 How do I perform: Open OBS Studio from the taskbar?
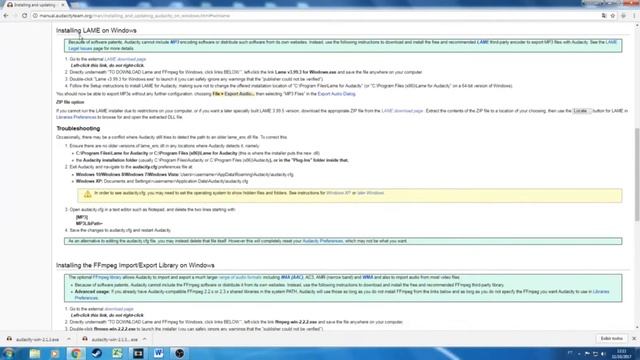click(180, 353)
